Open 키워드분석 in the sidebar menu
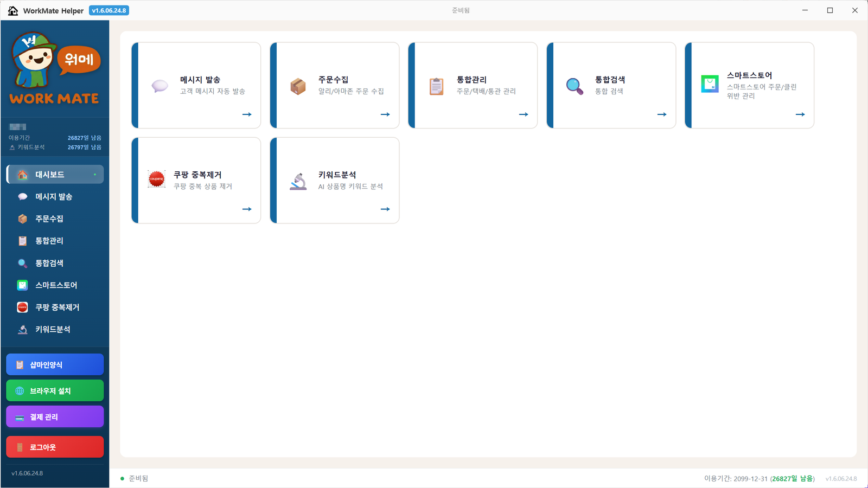 point(55,330)
